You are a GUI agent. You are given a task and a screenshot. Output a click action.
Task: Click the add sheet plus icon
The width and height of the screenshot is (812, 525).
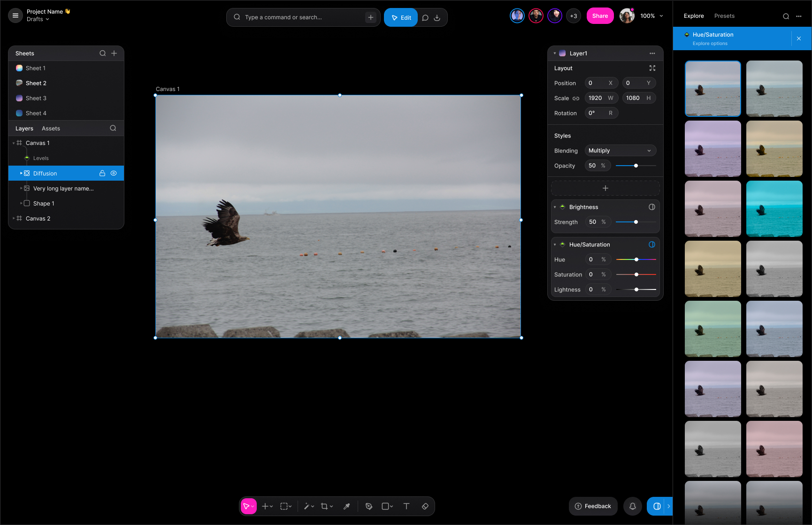114,53
